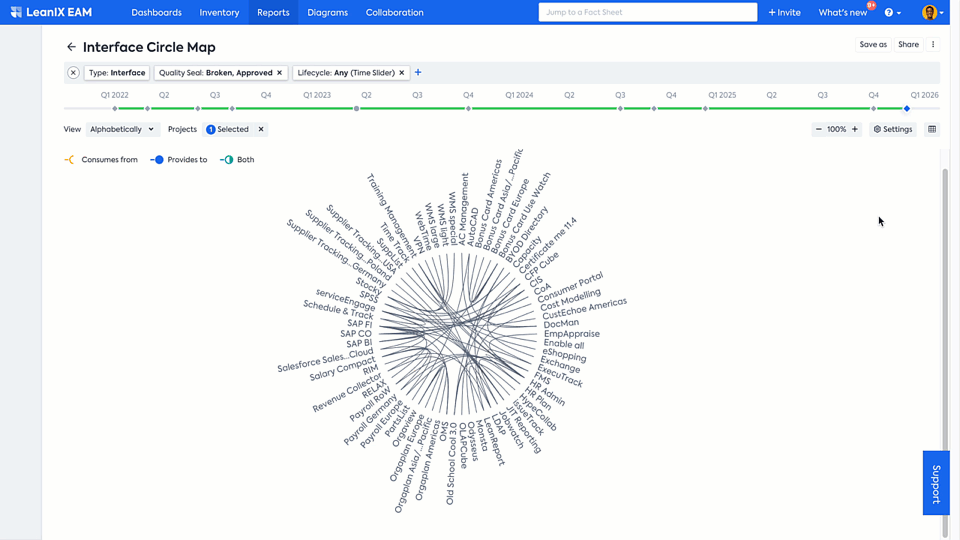Click the Both legend item
960x540 pixels.
pos(237,160)
